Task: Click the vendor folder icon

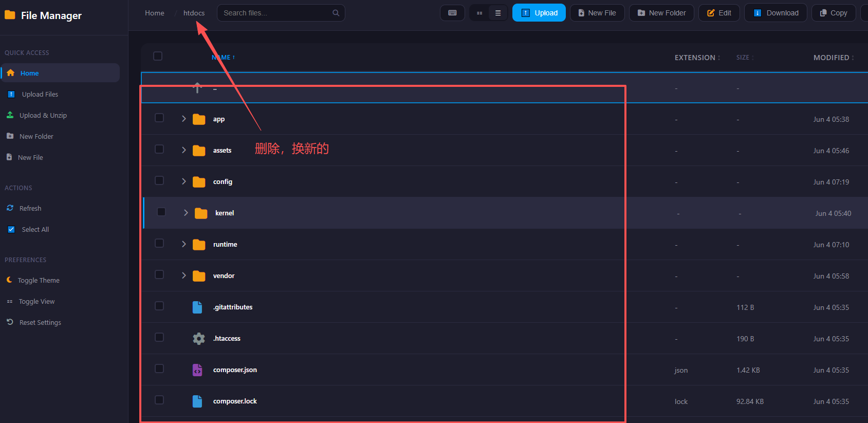Action: point(199,276)
